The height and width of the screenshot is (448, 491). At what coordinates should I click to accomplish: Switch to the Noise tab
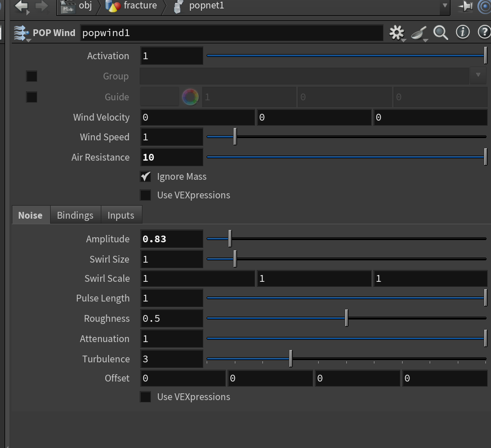pos(30,215)
